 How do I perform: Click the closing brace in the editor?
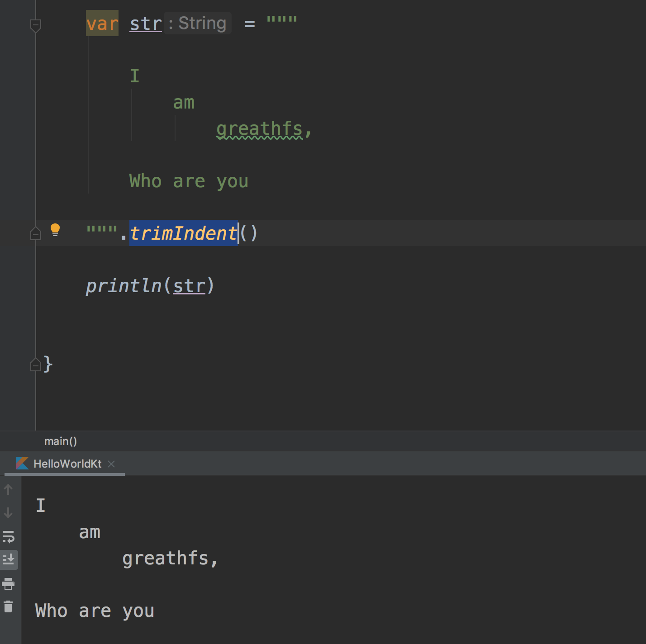coord(48,364)
